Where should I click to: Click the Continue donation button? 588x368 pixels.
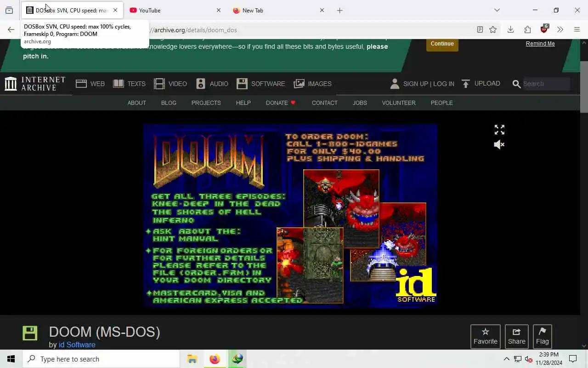pos(442,44)
